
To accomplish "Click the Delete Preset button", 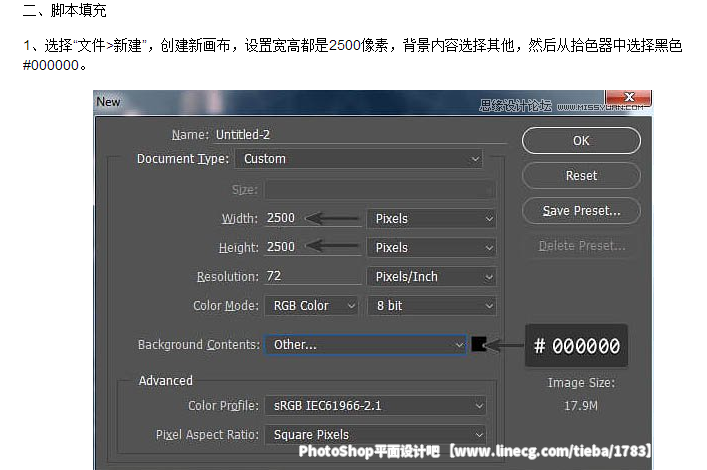I will coord(581,246).
